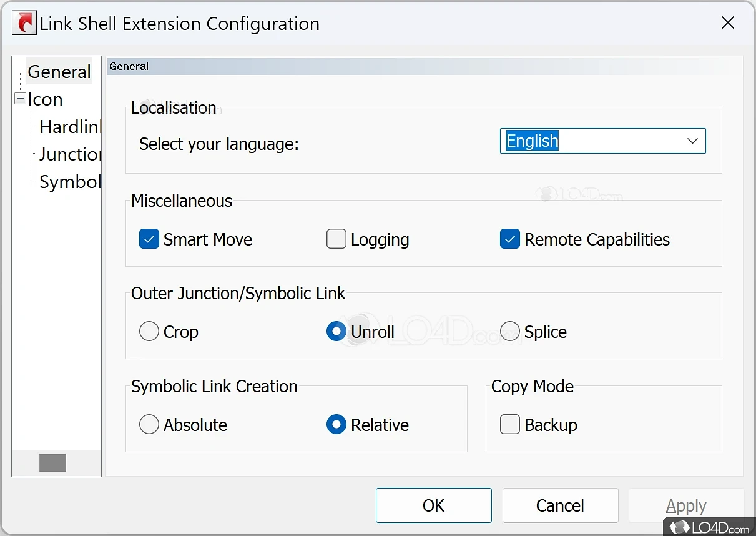756x536 pixels.
Task: Toggle the Smart Move checkbox
Action: point(149,239)
